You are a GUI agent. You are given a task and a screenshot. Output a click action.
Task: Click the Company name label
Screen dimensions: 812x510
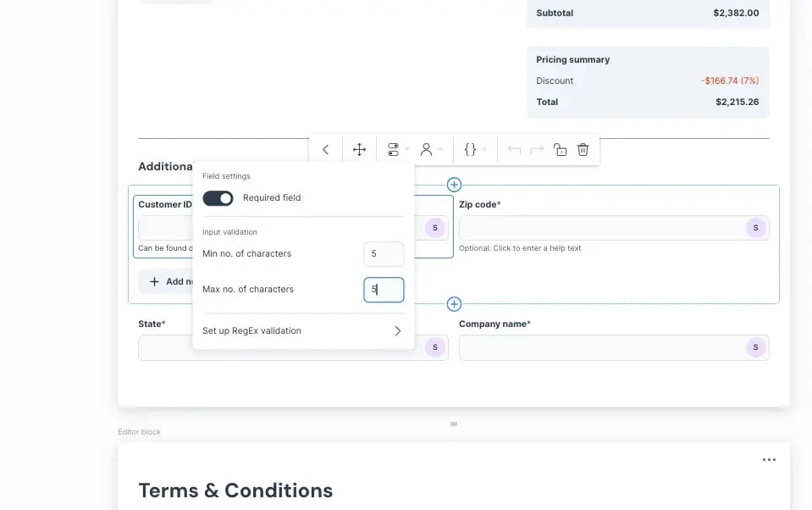pyautogui.click(x=494, y=324)
